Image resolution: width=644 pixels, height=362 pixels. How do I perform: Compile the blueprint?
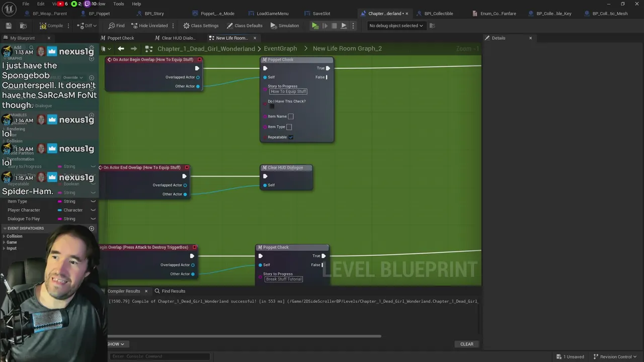point(52,26)
